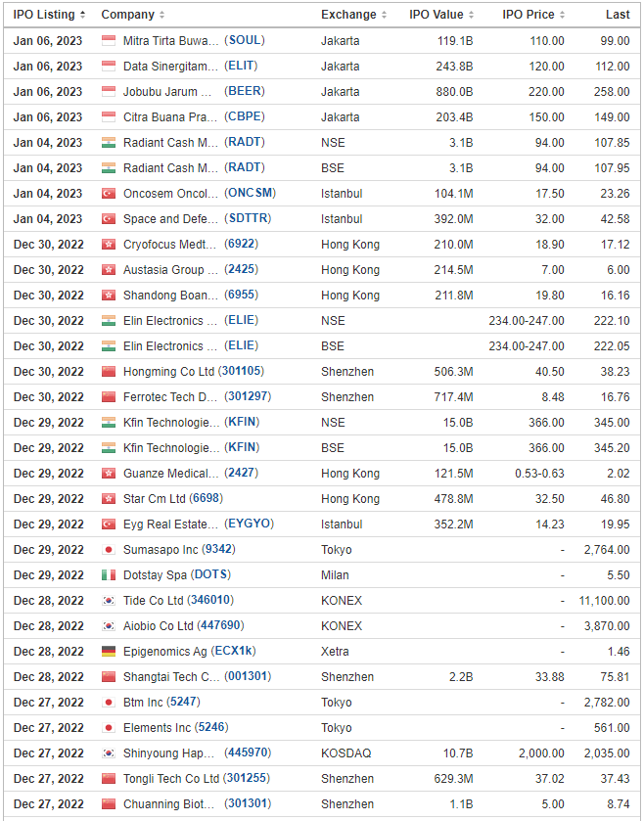The width and height of the screenshot is (644, 821).
Task: Open the BEER ticker link
Action: 245,91
